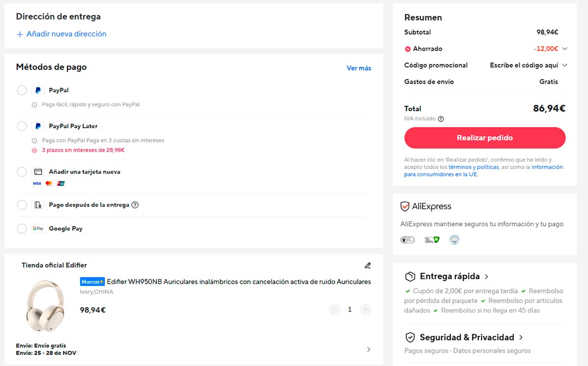Expand the Ahorrado savings details

(564, 49)
